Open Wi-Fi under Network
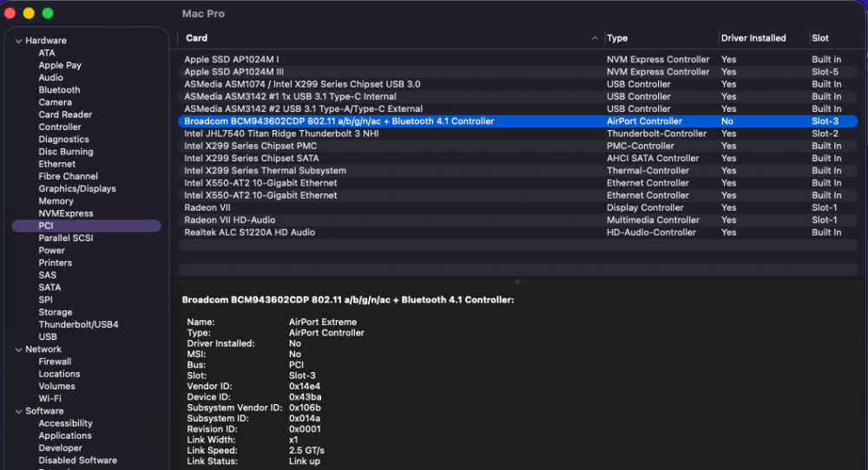Screen dimensions: 868x470 49,399
